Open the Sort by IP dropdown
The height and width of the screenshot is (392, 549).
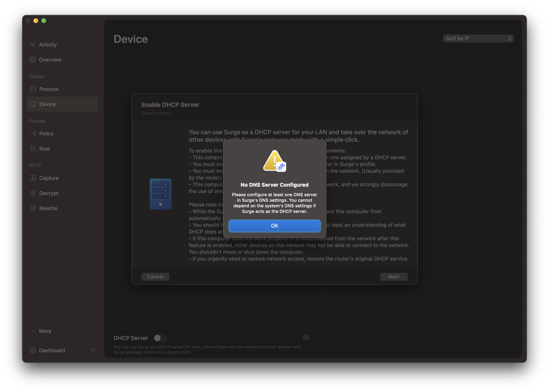pyautogui.click(x=478, y=38)
